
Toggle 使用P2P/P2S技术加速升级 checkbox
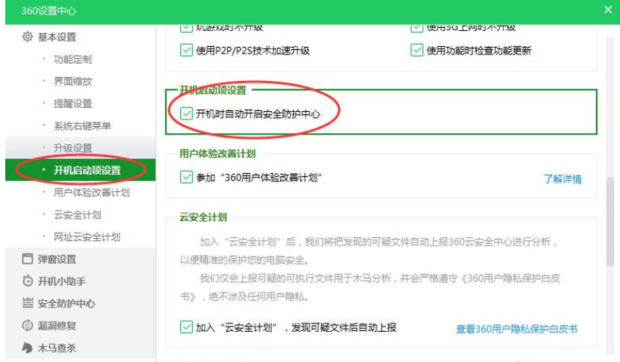point(186,50)
